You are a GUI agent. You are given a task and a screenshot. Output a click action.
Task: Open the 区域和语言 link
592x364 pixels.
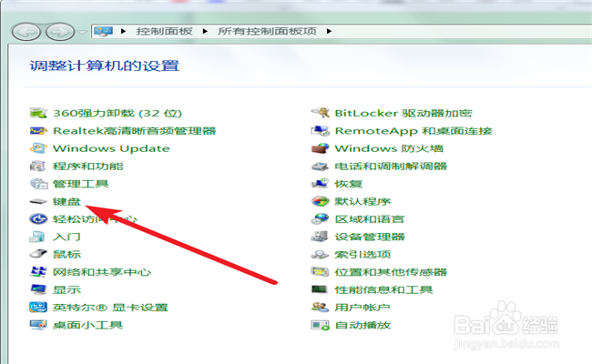pyautogui.click(x=370, y=218)
